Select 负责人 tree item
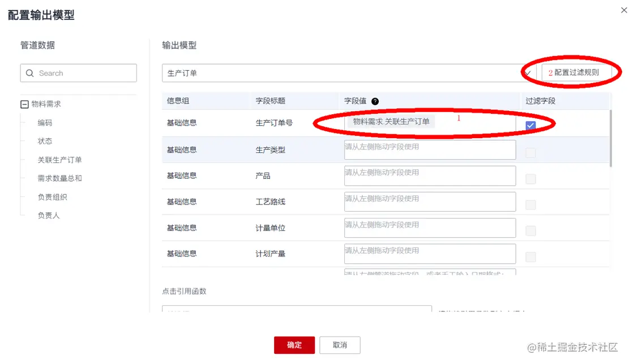629x364 pixels. 49,216
